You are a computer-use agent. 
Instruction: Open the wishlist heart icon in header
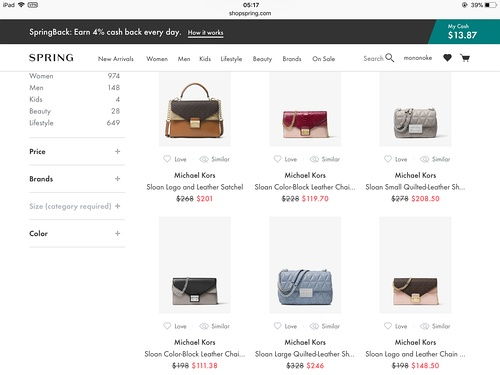coord(447,58)
